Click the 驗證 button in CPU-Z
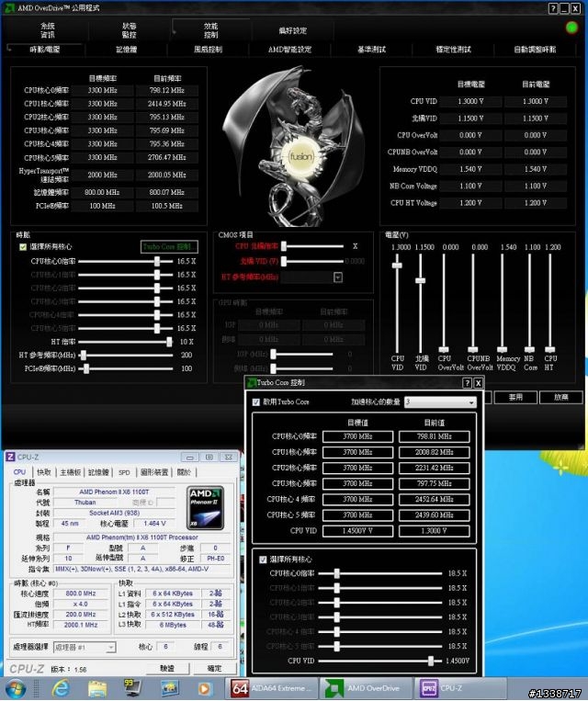The height and width of the screenshot is (701, 588). click(x=168, y=668)
